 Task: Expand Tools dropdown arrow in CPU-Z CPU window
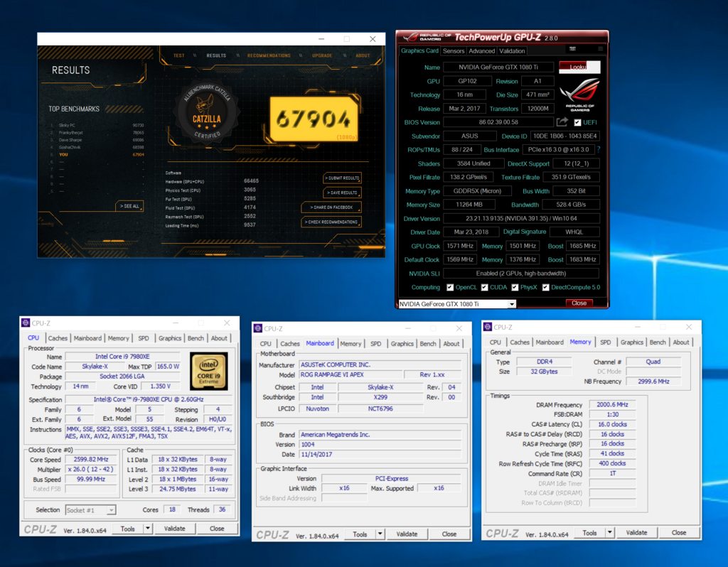(148, 529)
